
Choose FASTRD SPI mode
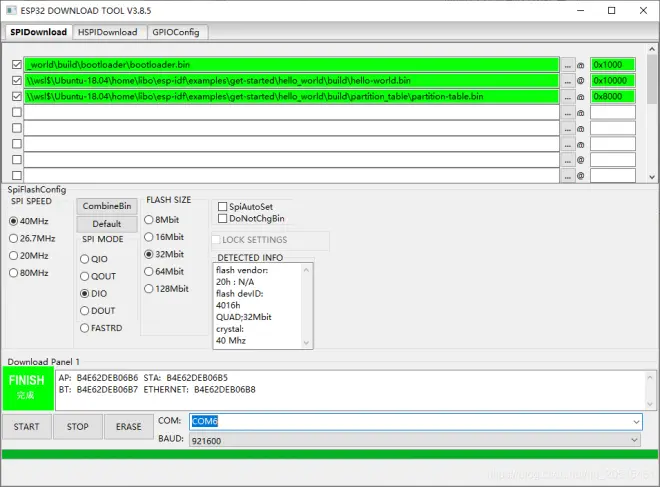[85, 328]
